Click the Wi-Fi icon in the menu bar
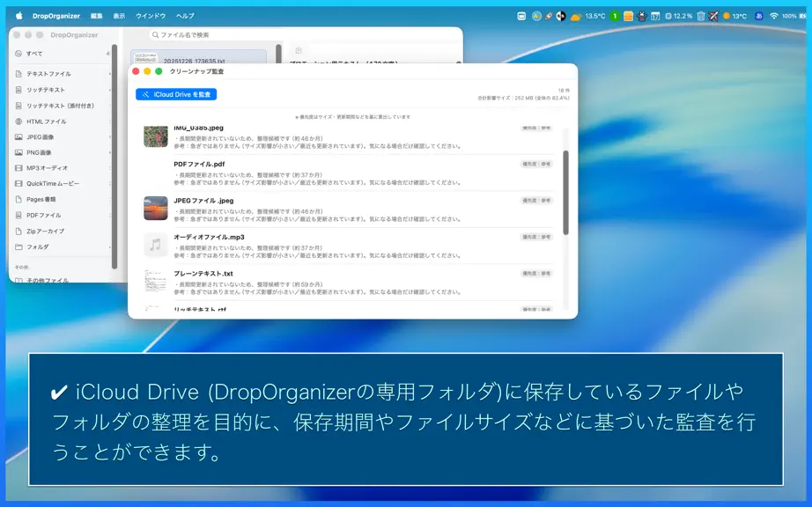 773,16
